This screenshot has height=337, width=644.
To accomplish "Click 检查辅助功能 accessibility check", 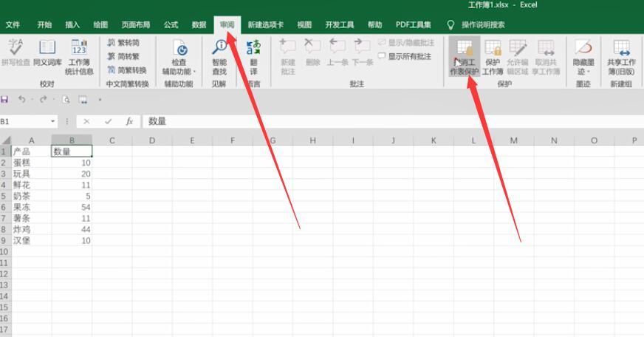I will point(179,57).
